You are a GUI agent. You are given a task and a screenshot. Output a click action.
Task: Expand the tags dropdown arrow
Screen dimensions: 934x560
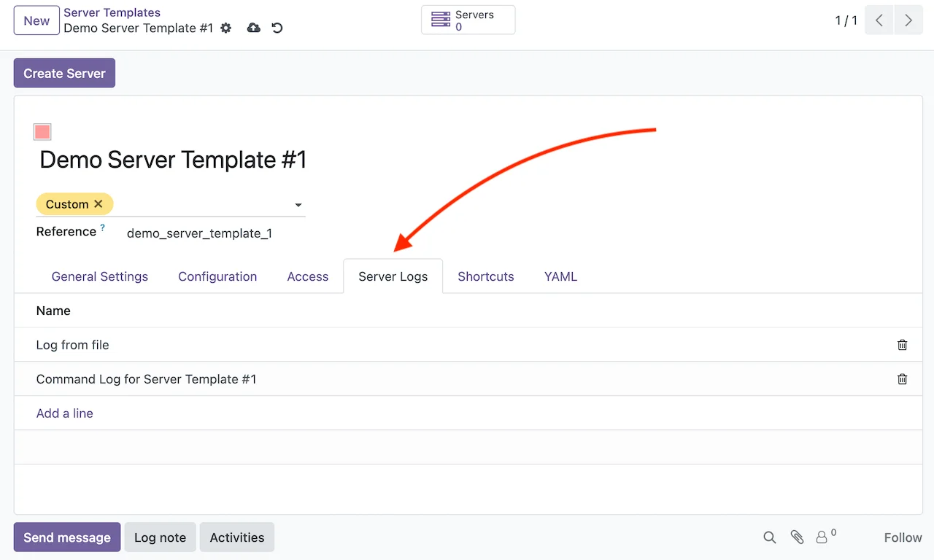click(298, 206)
